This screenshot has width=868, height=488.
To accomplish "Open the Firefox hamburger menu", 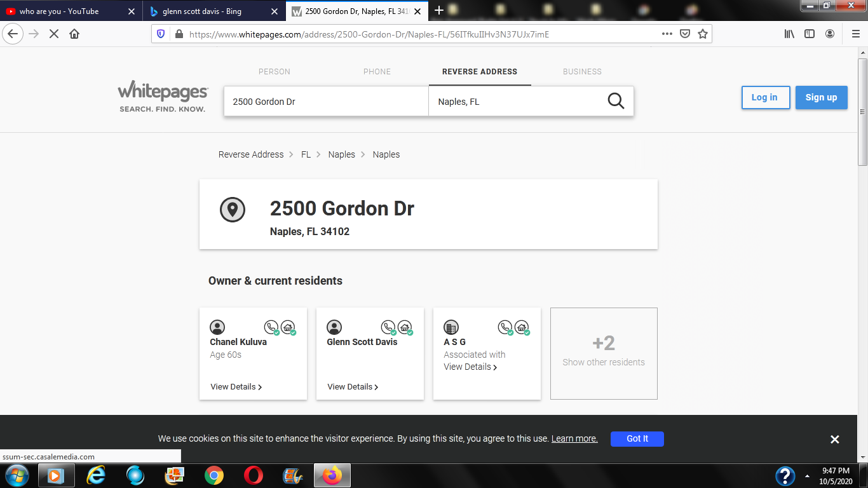I will click(855, 34).
